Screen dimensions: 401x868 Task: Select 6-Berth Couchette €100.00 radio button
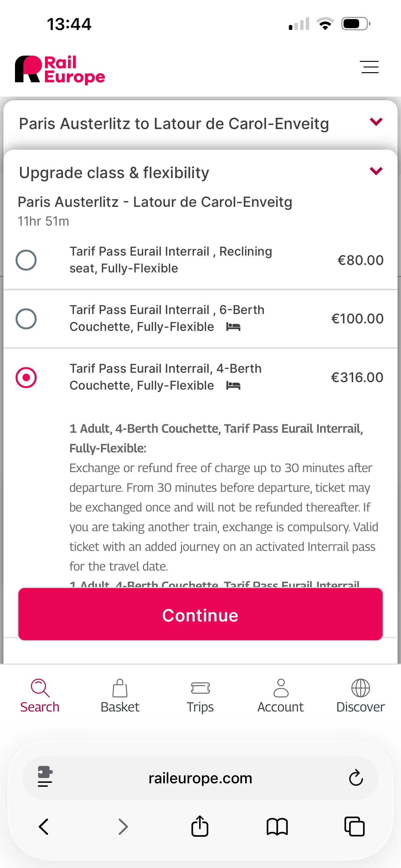coord(26,319)
